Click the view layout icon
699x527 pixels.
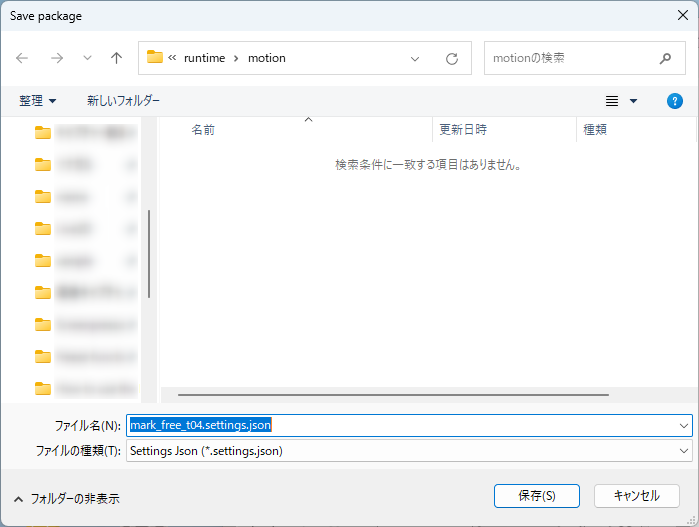pos(612,101)
